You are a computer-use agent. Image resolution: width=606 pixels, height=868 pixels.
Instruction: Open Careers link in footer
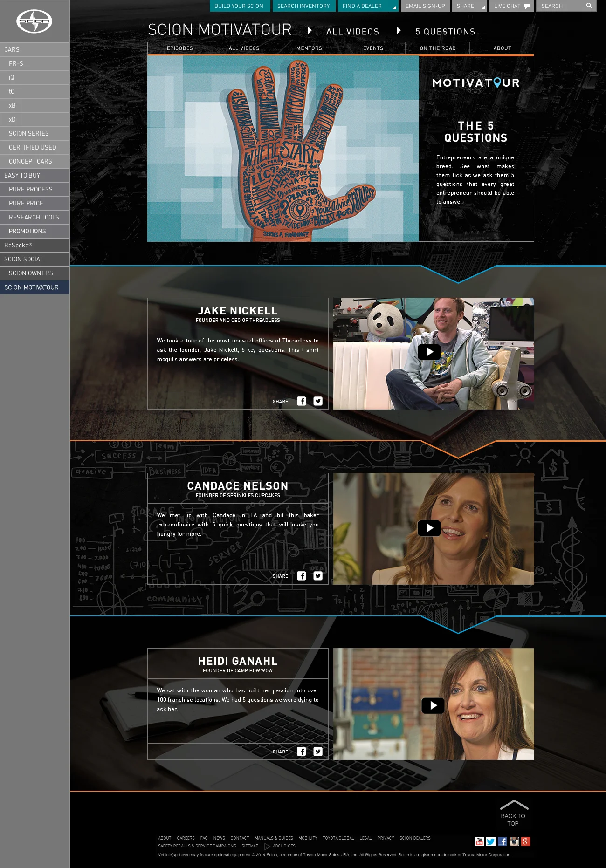186,838
